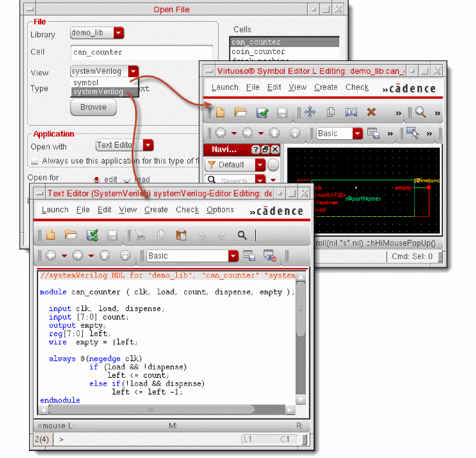Enable 'Always use this application' checkbox
Viewport: 476px width, 458px height.
click(34, 161)
